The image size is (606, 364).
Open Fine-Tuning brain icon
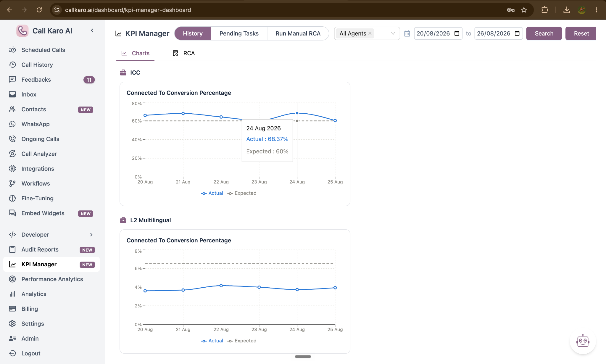tap(12, 198)
